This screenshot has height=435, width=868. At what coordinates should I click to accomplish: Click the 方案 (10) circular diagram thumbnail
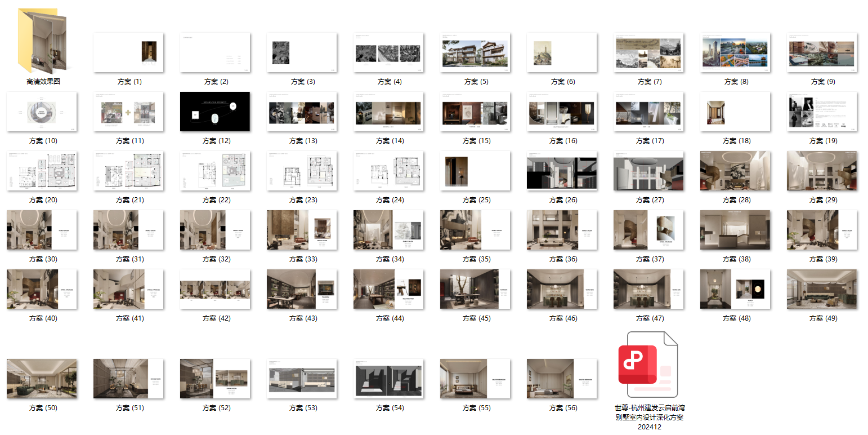(x=42, y=112)
